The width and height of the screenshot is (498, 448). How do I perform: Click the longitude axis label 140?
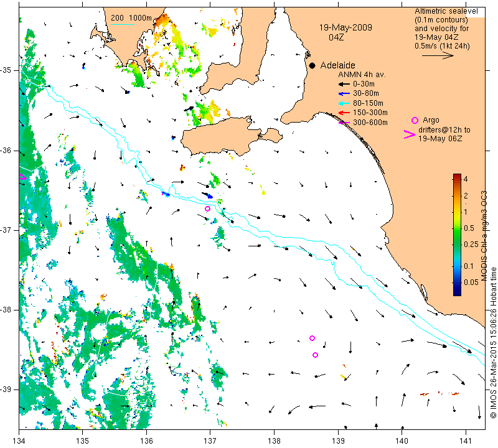pyautogui.click(x=402, y=441)
